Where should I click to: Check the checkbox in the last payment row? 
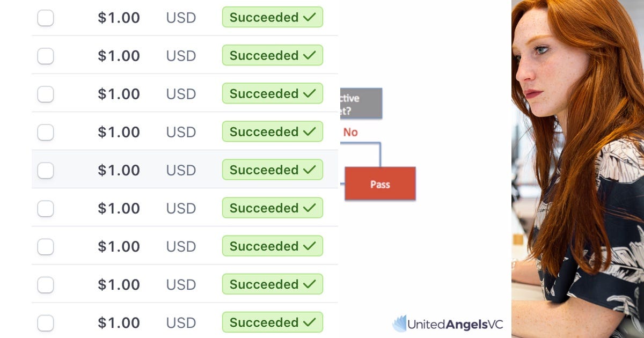point(46,322)
